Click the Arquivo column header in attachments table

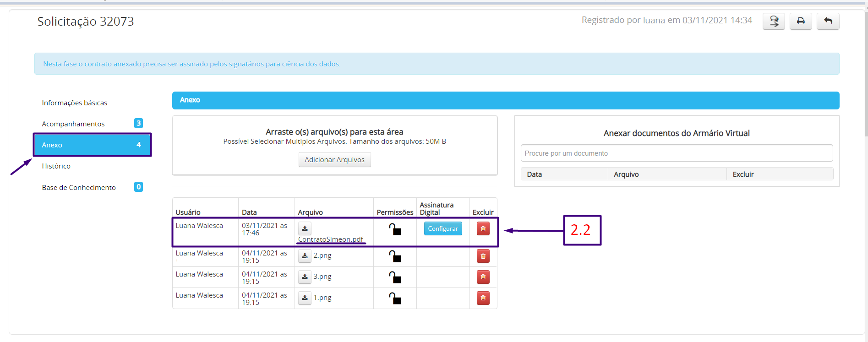[x=311, y=212]
